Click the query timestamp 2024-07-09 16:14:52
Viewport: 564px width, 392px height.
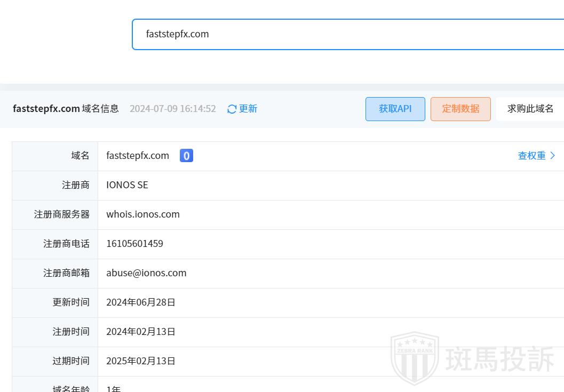[172, 109]
